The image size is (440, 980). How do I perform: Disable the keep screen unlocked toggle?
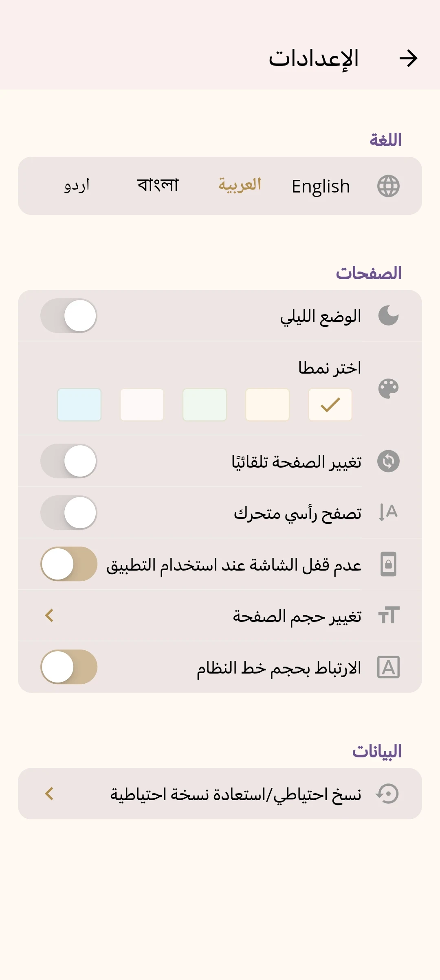(69, 564)
